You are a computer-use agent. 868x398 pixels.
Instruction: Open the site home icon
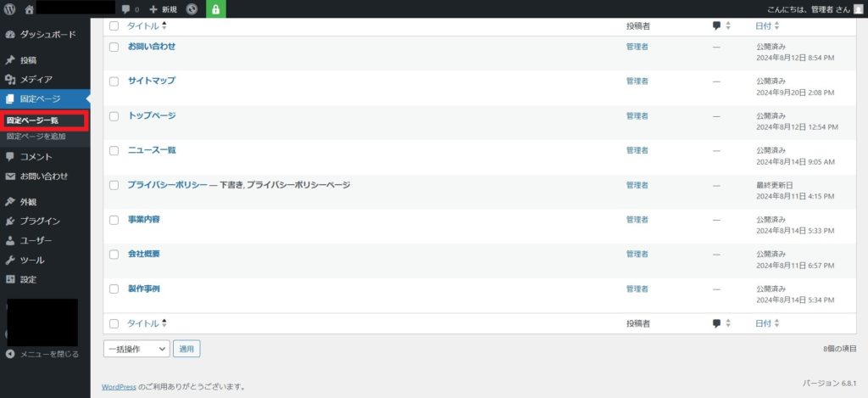click(x=30, y=9)
